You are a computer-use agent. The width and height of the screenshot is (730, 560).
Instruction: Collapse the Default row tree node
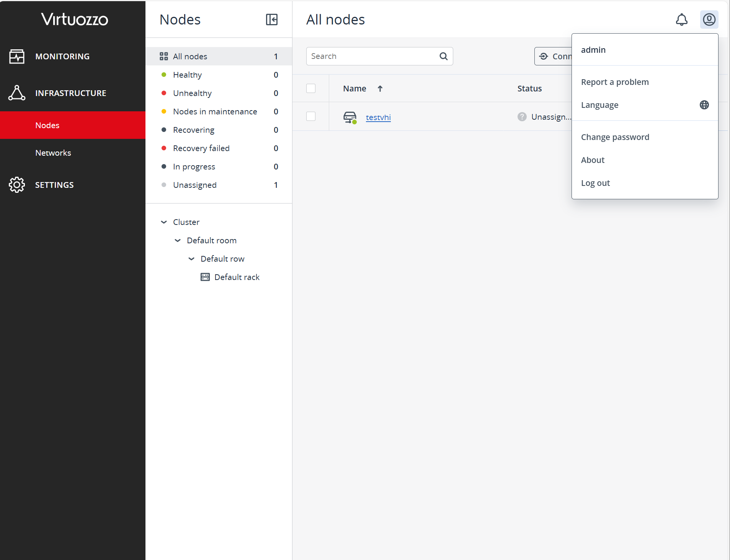191,259
